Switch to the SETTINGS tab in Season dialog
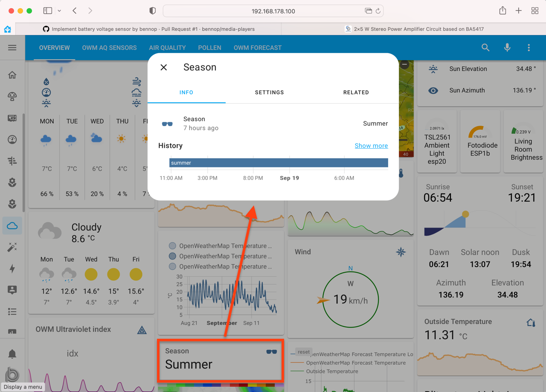Screen dimensions: 546x392 269,92
